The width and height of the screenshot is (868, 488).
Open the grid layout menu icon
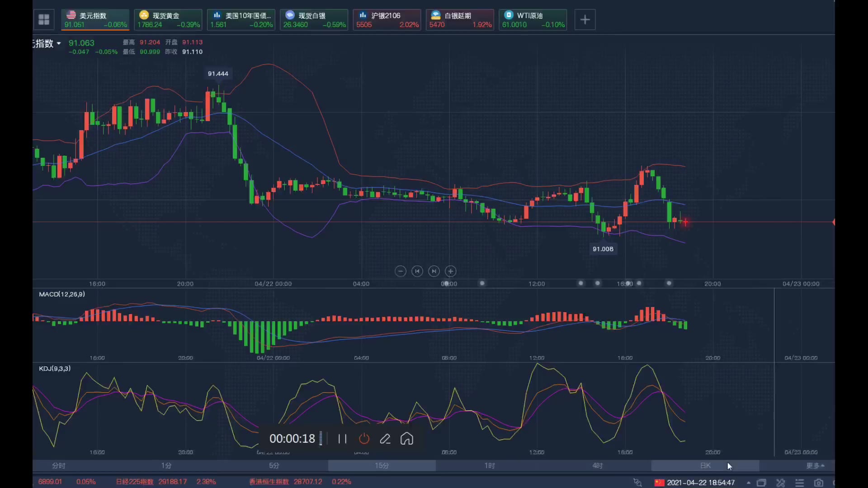pyautogui.click(x=44, y=19)
